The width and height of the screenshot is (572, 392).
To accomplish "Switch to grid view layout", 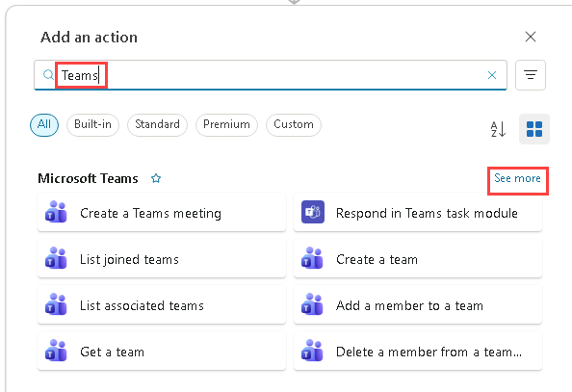I will 534,129.
